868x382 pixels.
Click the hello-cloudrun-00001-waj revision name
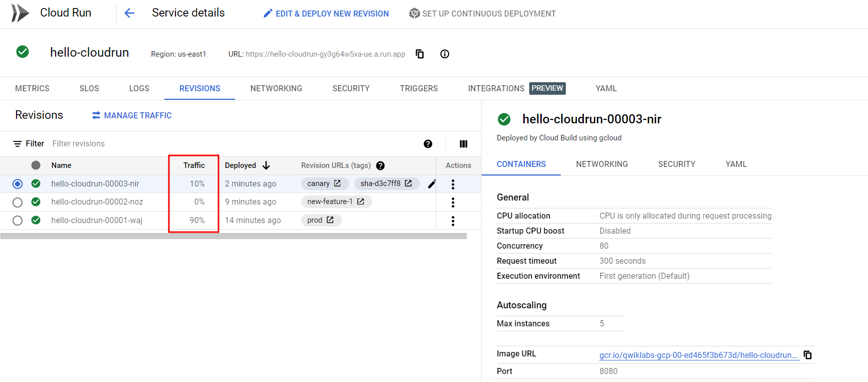[97, 220]
